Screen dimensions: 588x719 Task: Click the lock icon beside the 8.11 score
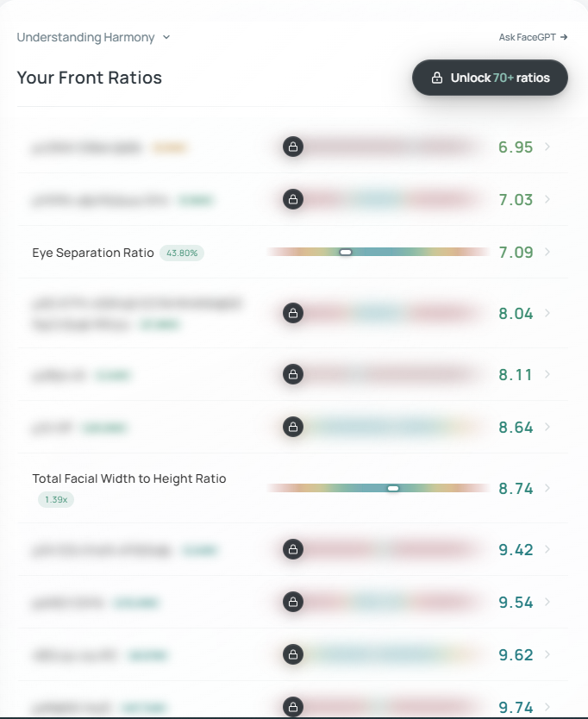(293, 374)
